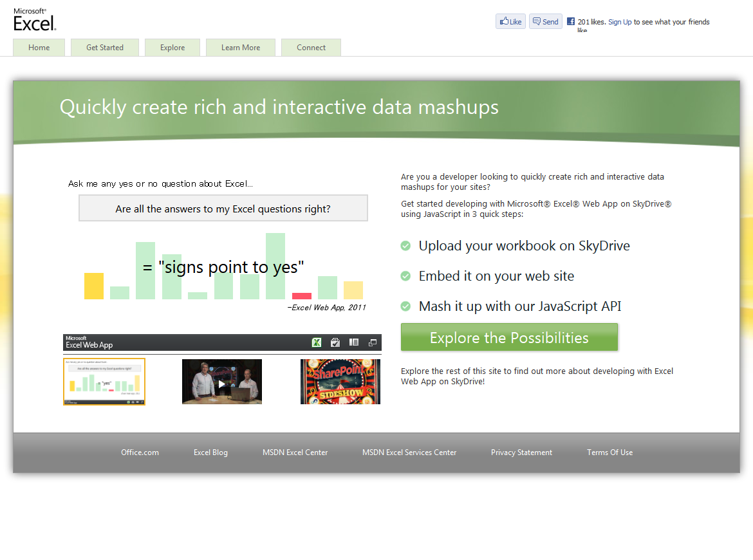Click the Facebook logo icon beside the likes count
Image resolution: width=753 pixels, height=560 pixels.
pyautogui.click(x=570, y=21)
